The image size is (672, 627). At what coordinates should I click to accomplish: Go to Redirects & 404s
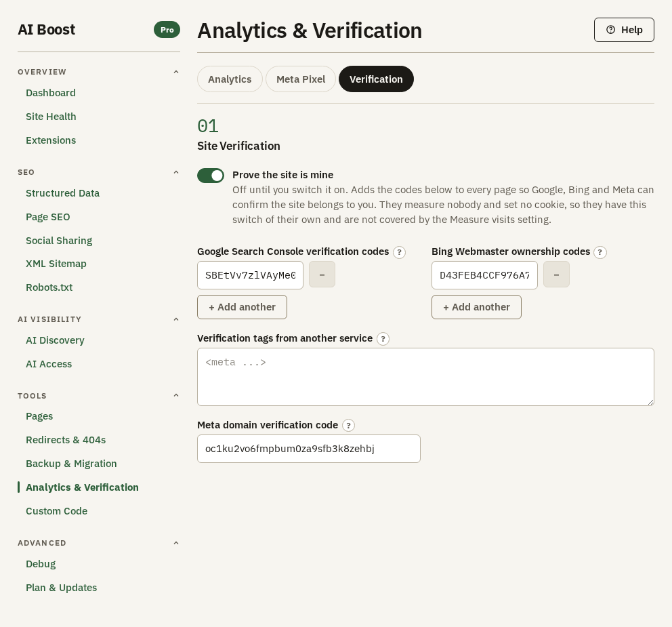click(66, 440)
